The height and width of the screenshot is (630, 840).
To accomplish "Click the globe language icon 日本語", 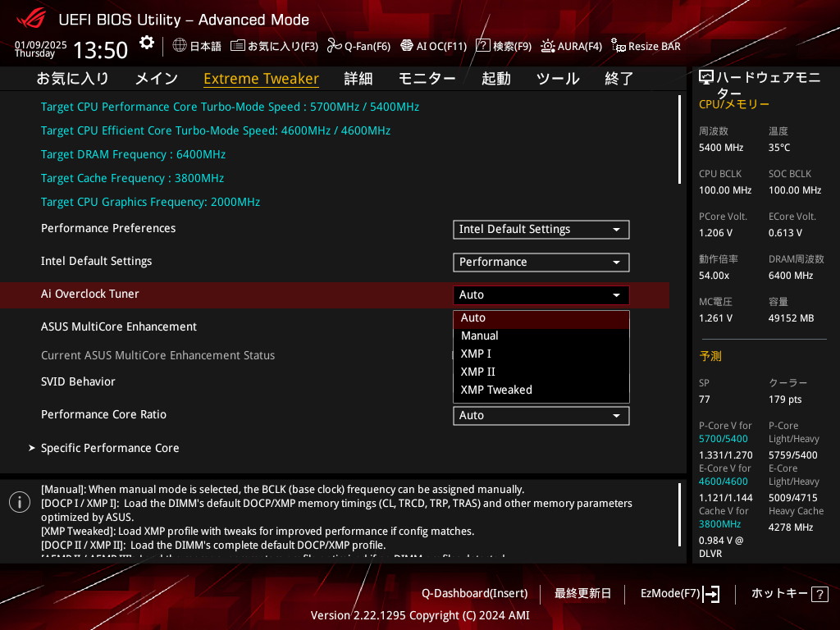I will (180, 46).
